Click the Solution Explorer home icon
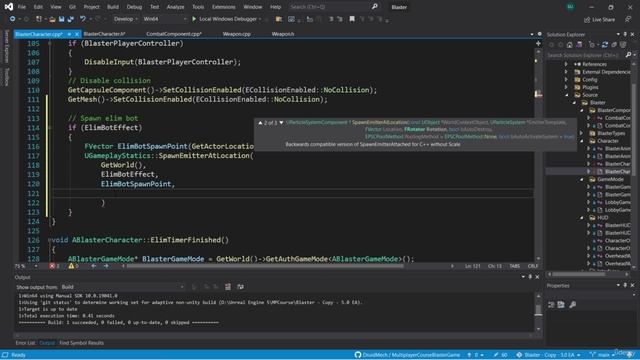 point(570,44)
